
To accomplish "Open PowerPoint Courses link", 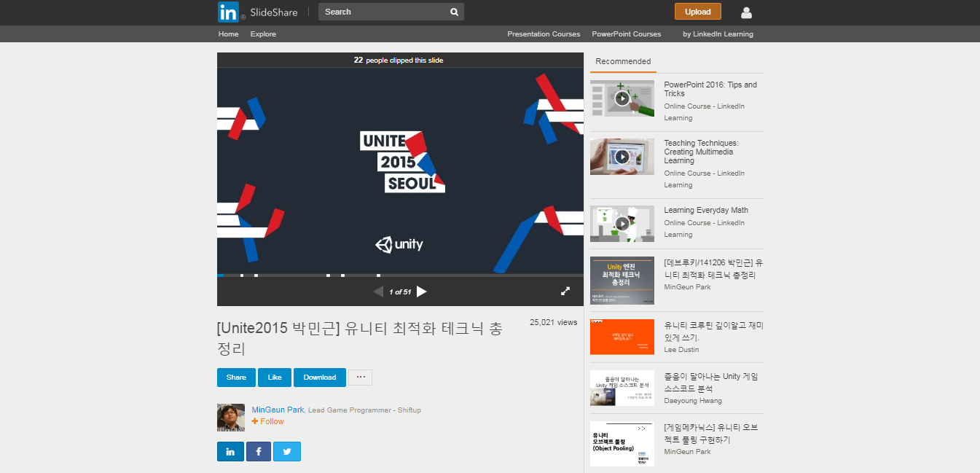I will click(x=627, y=34).
